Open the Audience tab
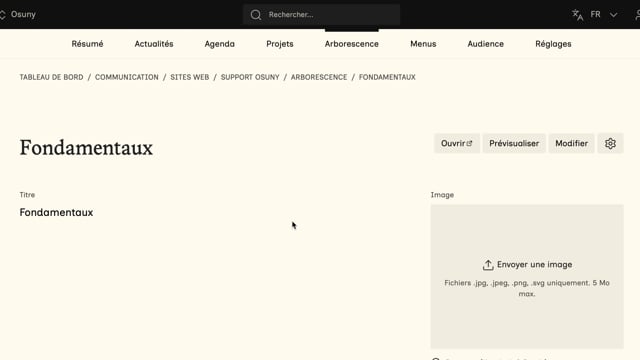Image resolution: width=640 pixels, height=360 pixels. pyautogui.click(x=485, y=44)
